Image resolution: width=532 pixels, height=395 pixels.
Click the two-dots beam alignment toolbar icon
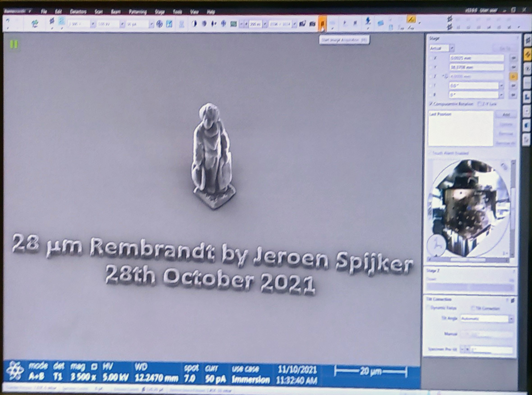[x=214, y=23]
